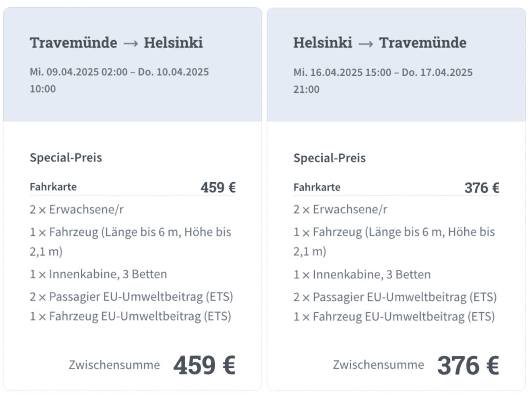
Task: Click Fahrkarte label in the outbound card
Action: click(53, 187)
